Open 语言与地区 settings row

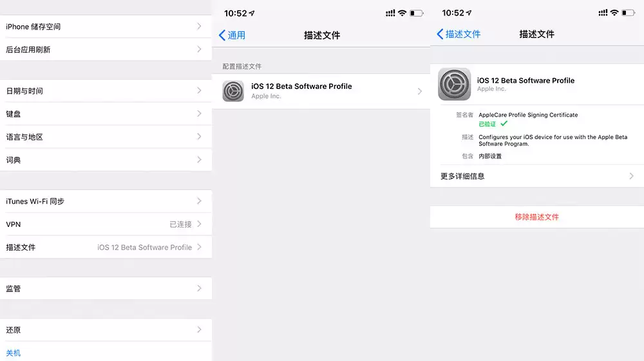pyautogui.click(x=106, y=137)
